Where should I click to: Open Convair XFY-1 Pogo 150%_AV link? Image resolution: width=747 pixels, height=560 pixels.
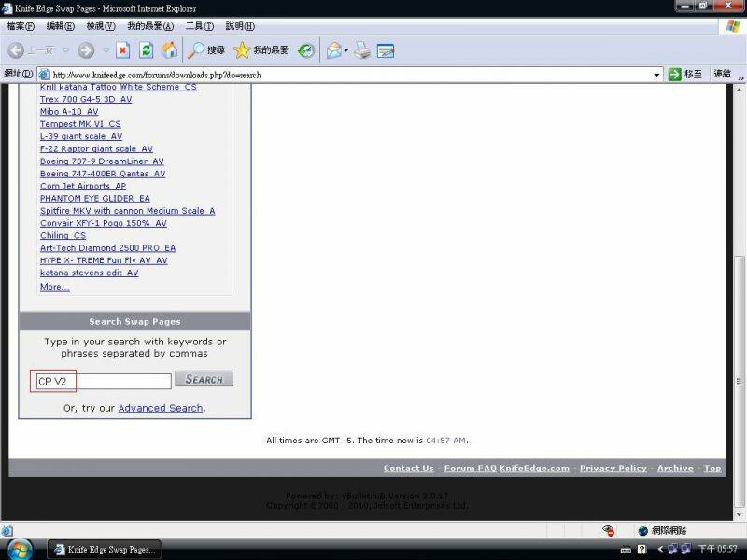pos(104,223)
